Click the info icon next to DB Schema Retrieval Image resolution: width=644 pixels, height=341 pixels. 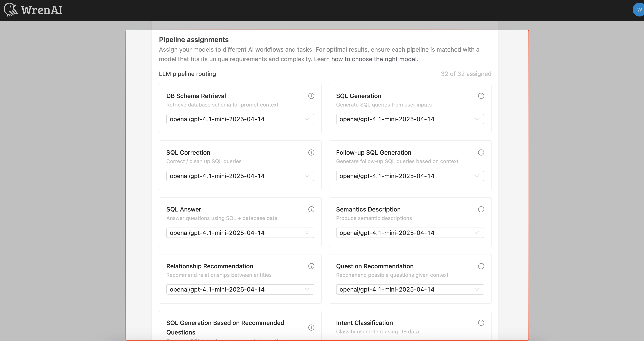pos(311,96)
